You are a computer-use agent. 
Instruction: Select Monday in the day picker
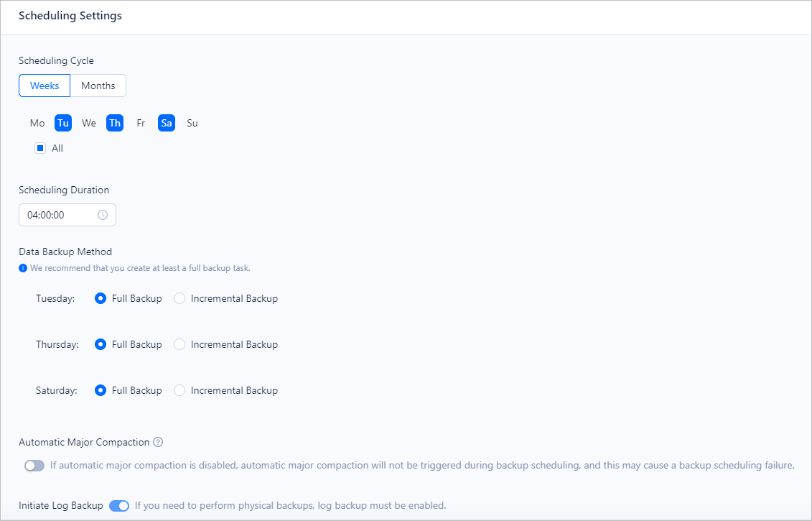pos(37,123)
